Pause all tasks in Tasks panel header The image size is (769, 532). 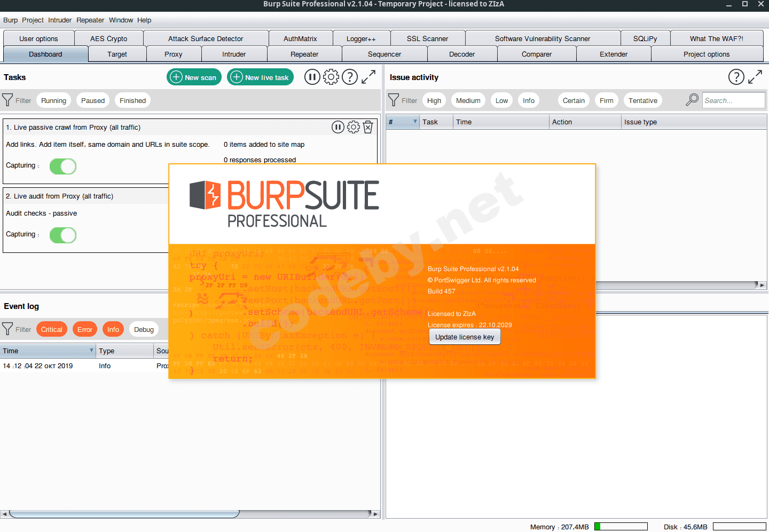click(312, 77)
